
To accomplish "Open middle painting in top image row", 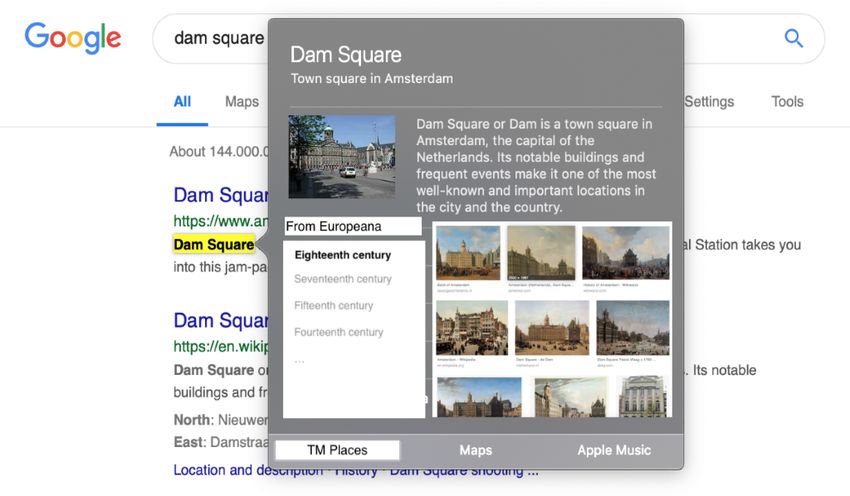I will [x=541, y=253].
